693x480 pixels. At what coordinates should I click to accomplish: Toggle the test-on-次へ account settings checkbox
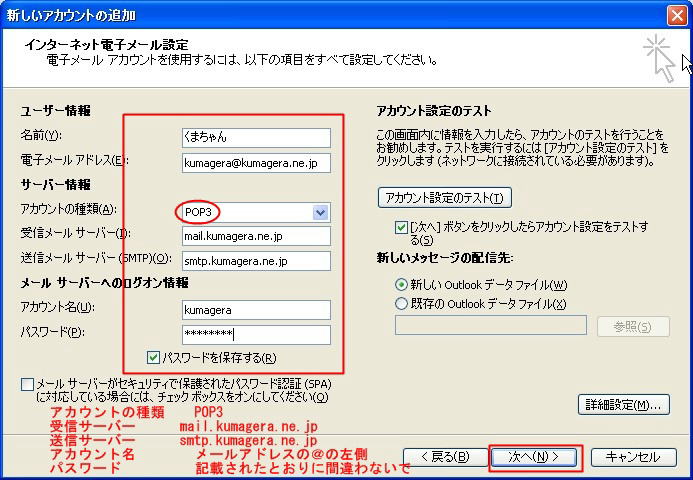tap(401, 228)
